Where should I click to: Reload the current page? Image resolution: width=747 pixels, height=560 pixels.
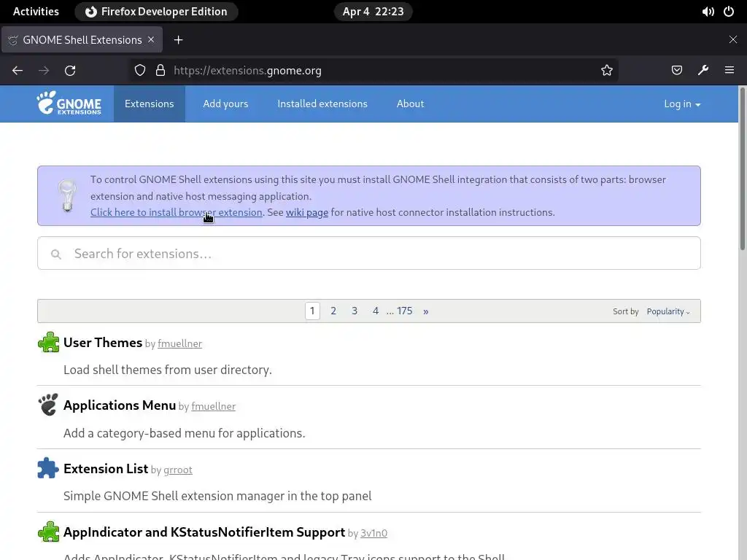70,71
